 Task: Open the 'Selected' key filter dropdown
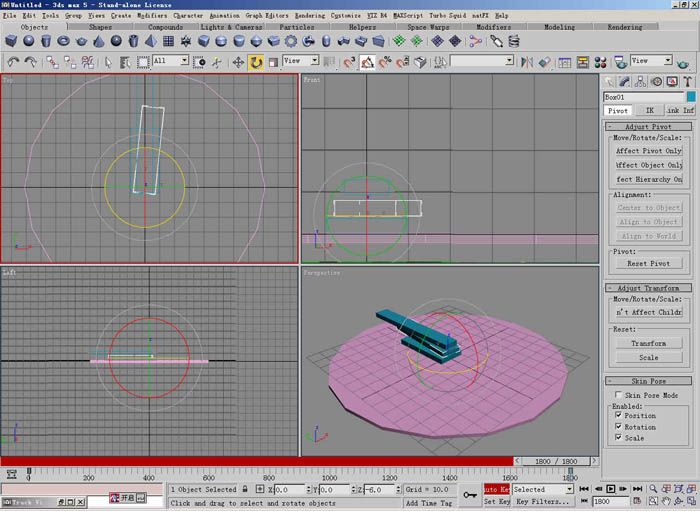coord(542,489)
